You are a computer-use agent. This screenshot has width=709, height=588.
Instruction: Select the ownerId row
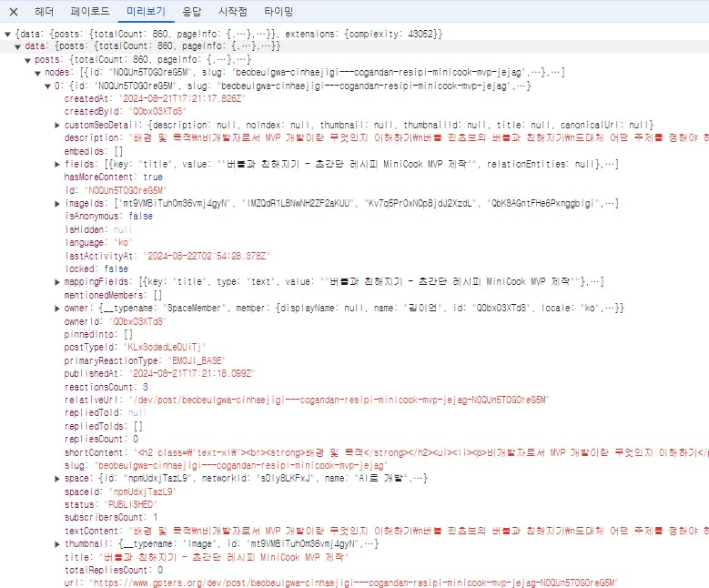tap(116, 321)
